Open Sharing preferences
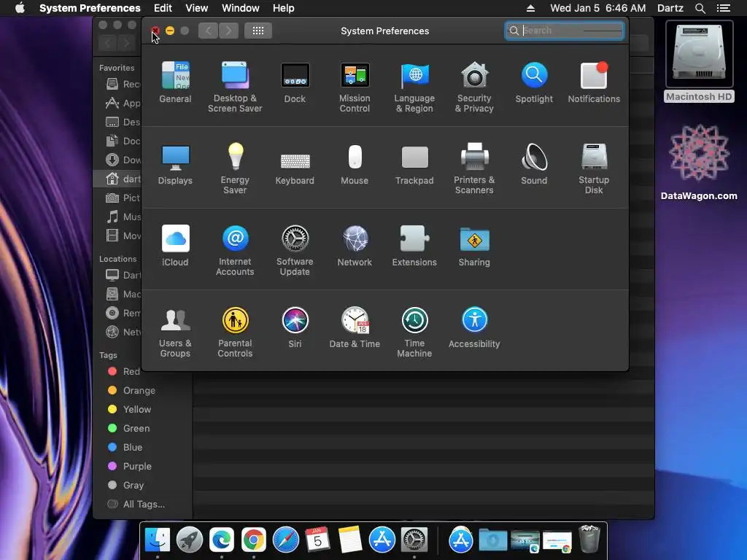Viewport: 747px width, 560px height. point(474,246)
